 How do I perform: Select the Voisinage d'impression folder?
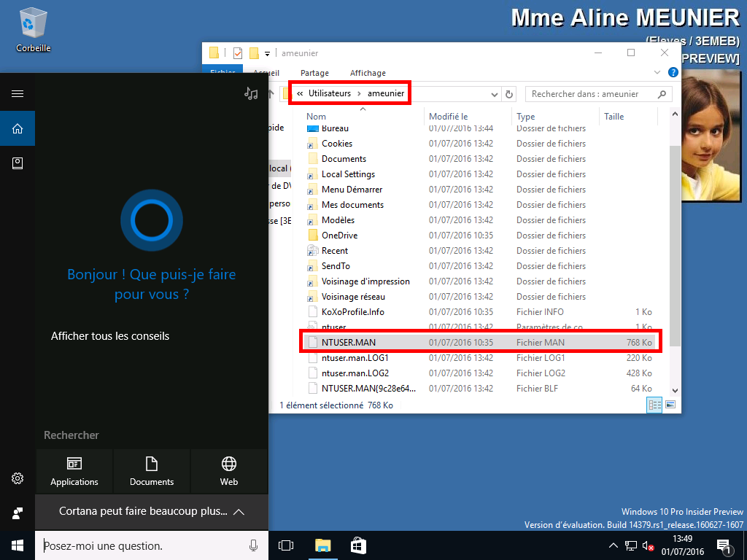tap(479, 281)
